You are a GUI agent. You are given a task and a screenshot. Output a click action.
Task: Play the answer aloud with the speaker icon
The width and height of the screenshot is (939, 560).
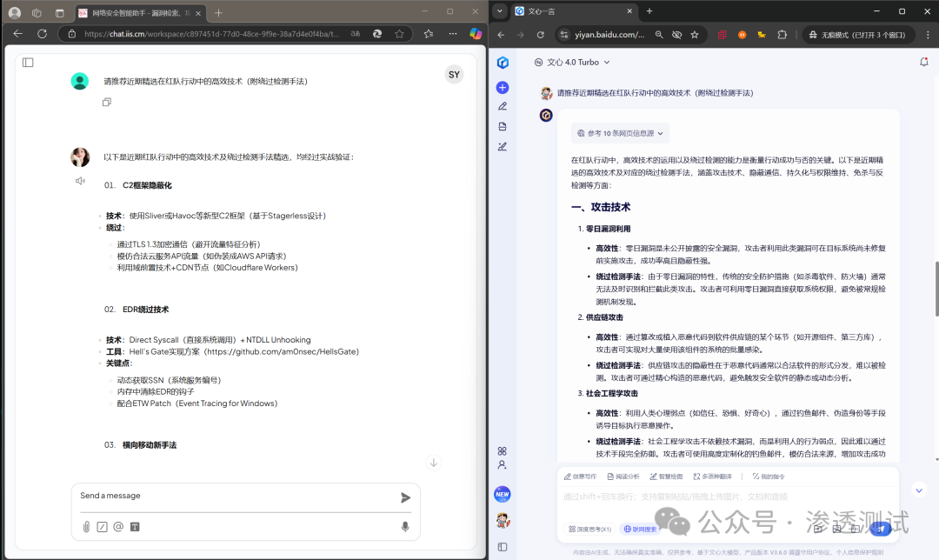point(80,181)
